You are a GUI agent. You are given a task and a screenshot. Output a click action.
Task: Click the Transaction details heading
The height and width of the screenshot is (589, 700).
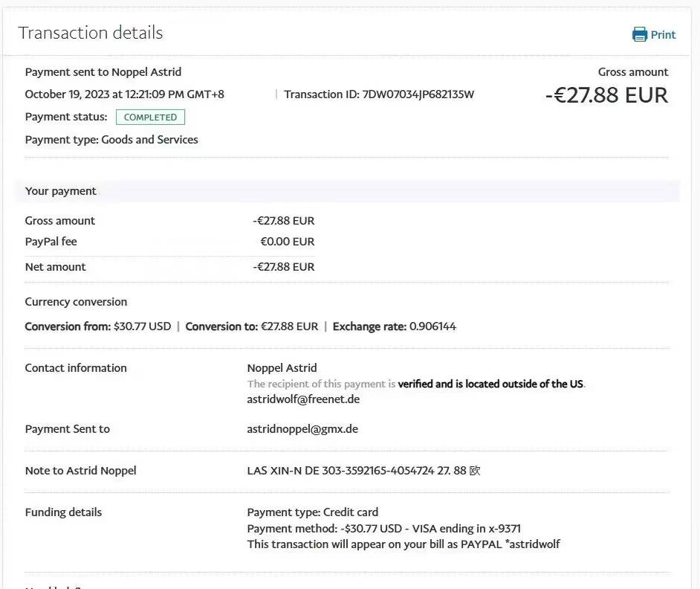coord(90,33)
